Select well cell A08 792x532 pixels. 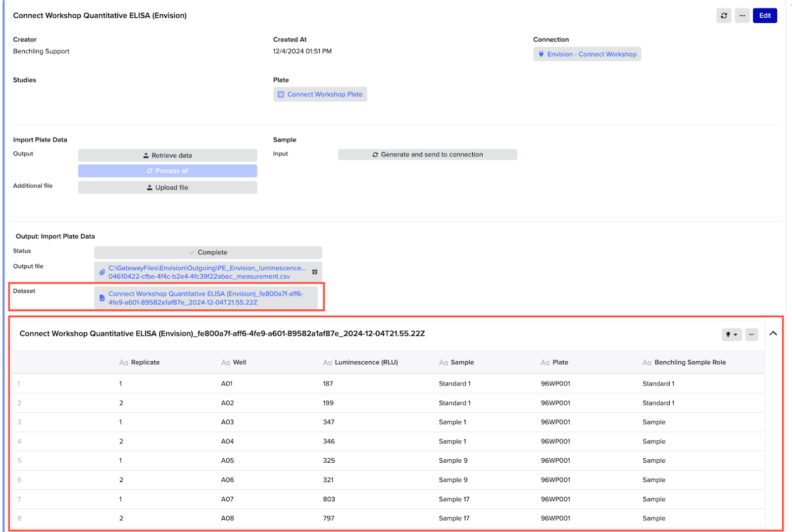227,518
